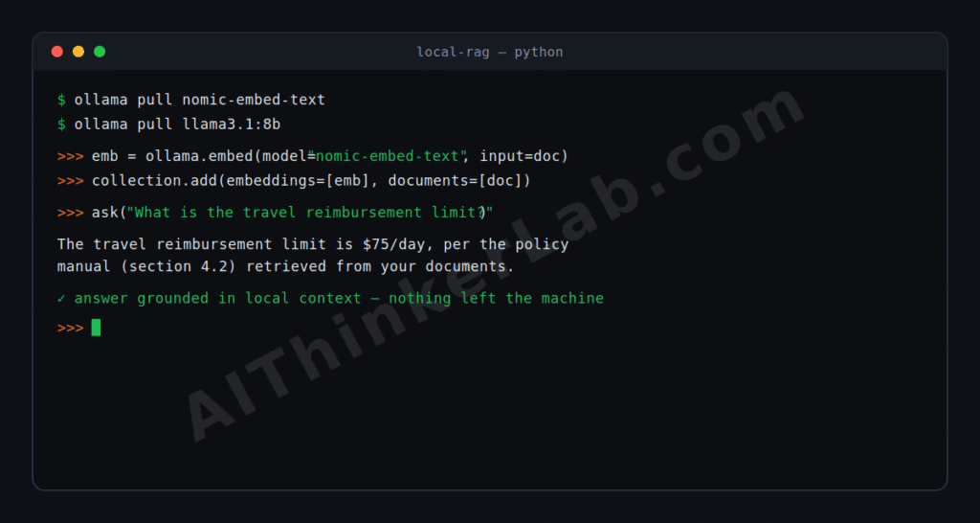Screen dimensions: 980x523
Task: Click the 'local-rag — python' window title
Action: [x=490, y=52]
